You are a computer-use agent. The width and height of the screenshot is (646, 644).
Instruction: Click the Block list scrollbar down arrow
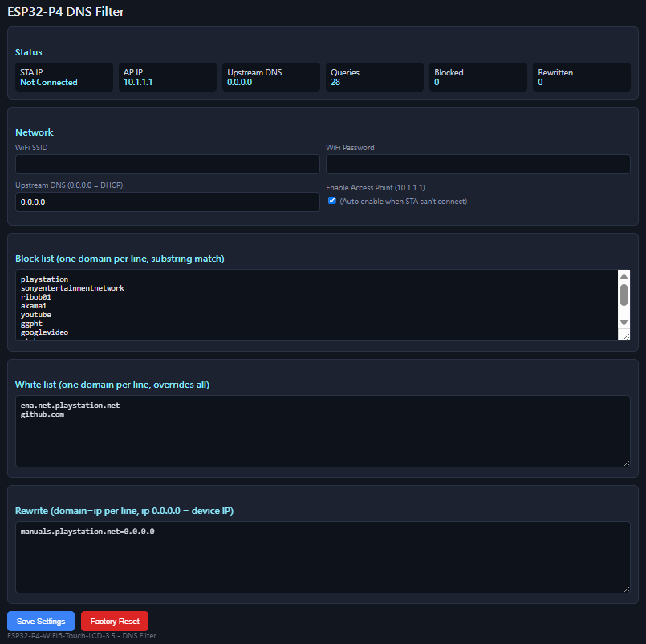(x=624, y=323)
